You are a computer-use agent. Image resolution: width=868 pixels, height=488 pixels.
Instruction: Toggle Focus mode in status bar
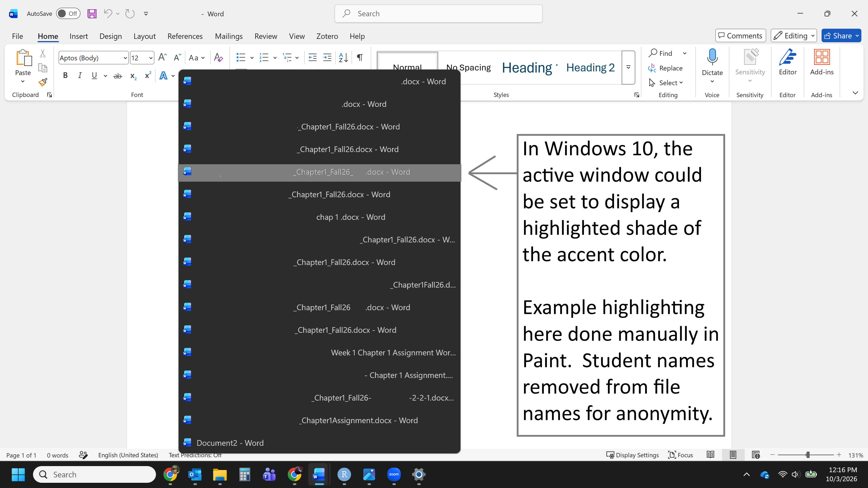[681, 455]
